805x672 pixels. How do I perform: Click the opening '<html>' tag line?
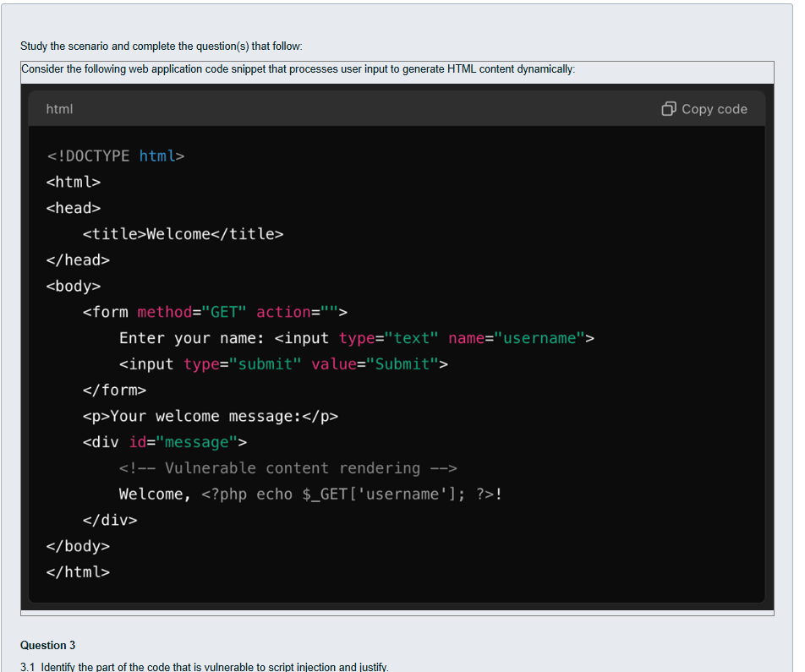[74, 183]
